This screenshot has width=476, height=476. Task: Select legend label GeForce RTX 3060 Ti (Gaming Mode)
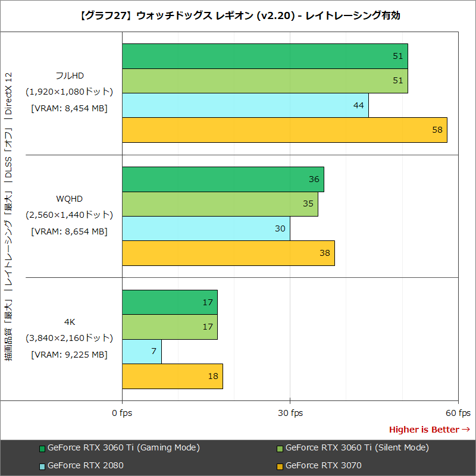coord(124,448)
